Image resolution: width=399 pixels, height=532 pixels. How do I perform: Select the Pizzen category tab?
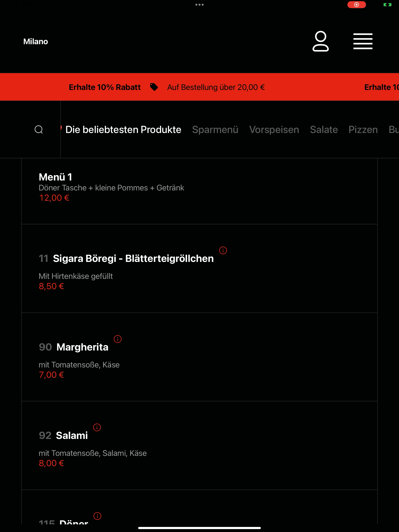click(363, 130)
